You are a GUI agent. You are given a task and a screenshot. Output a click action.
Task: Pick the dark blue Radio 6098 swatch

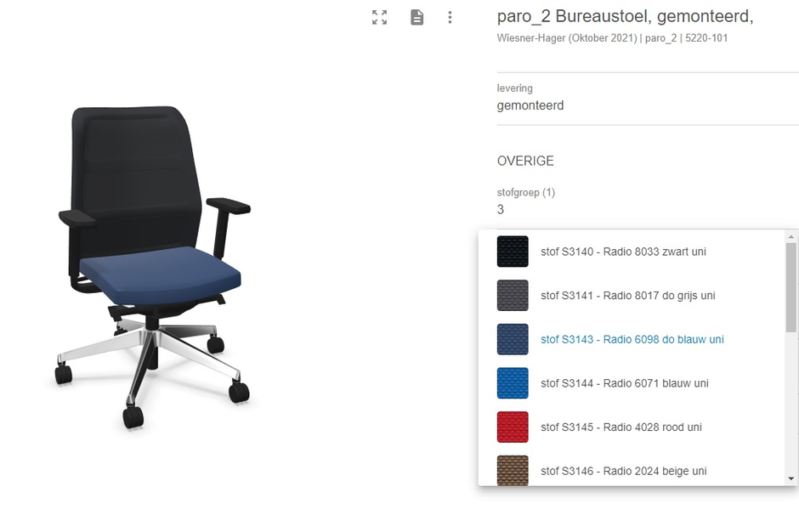click(x=513, y=339)
